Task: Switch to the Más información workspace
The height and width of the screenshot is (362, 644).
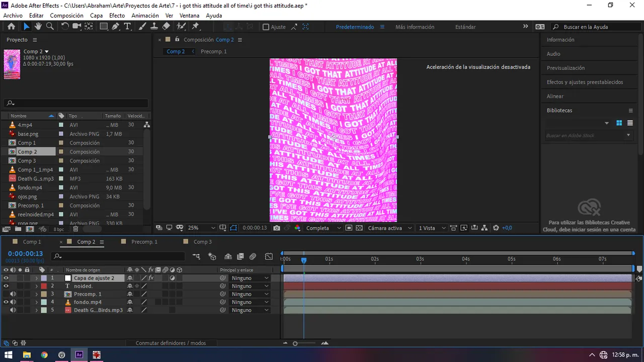Action: tap(415, 27)
